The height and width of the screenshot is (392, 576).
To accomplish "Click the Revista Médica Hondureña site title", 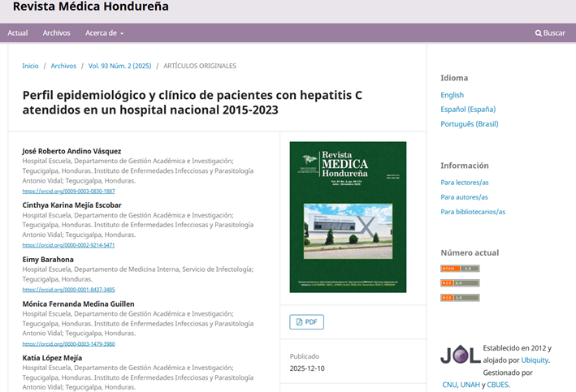I will (90, 7).
